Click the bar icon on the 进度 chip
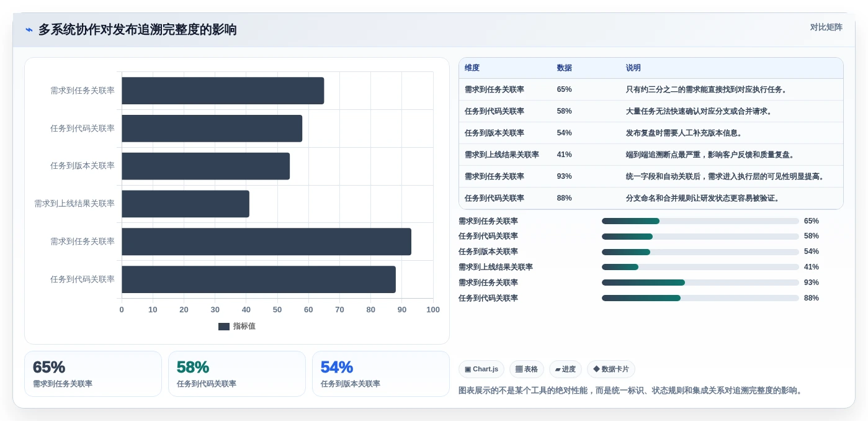Image resolution: width=868 pixels, height=421 pixels. [558, 369]
